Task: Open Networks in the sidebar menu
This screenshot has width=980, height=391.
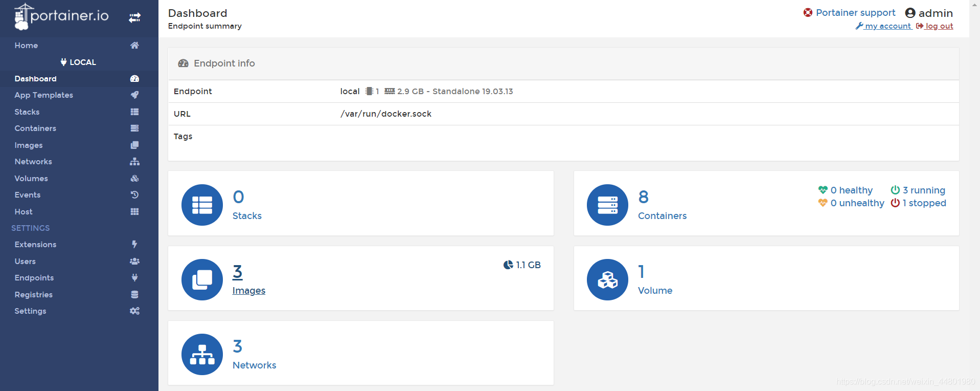Action: click(33, 162)
